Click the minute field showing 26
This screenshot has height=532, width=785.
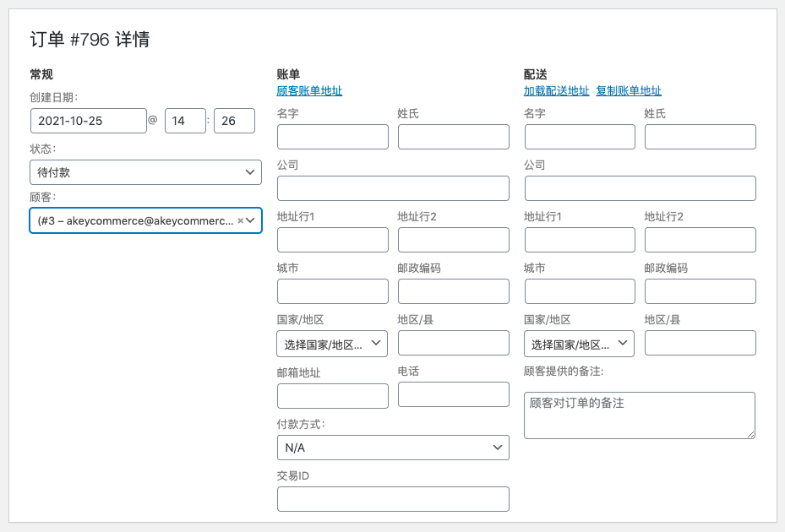tap(234, 121)
